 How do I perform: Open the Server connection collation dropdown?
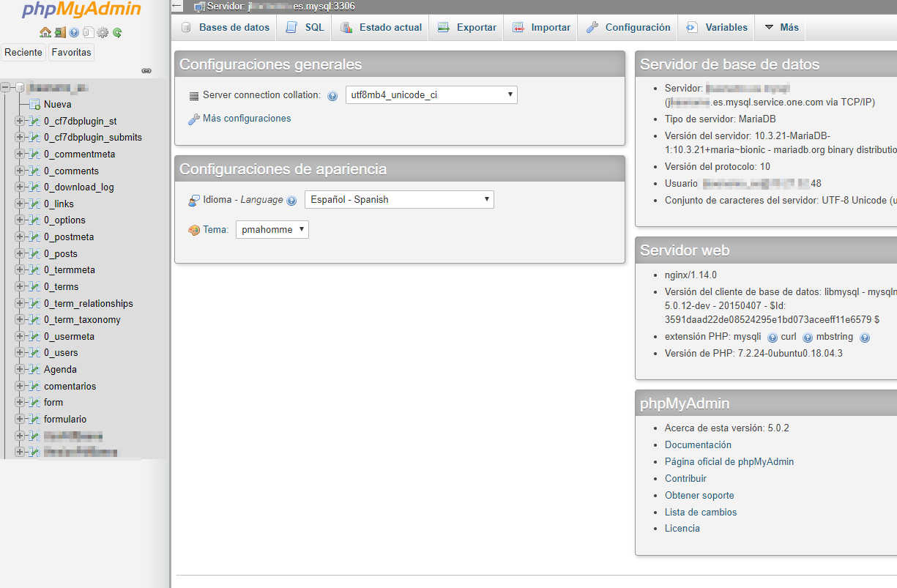click(x=431, y=94)
